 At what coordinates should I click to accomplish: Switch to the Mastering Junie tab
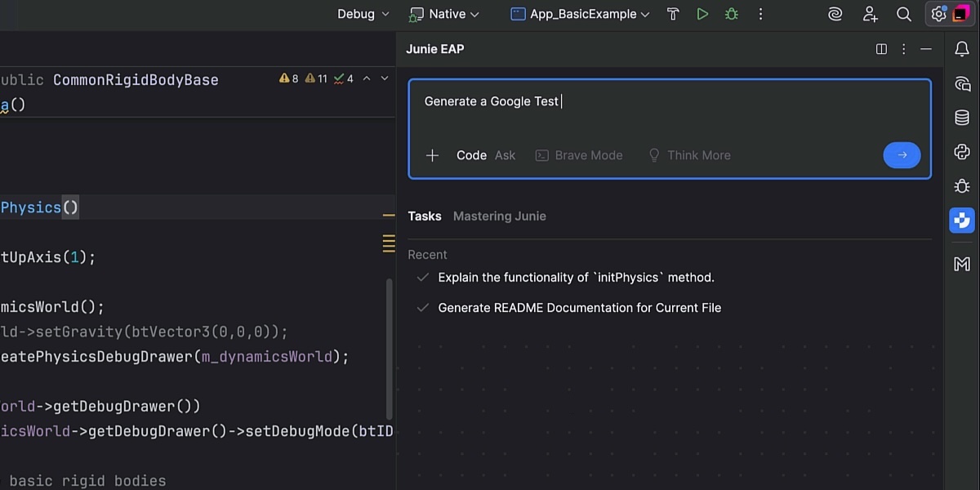[x=500, y=216]
